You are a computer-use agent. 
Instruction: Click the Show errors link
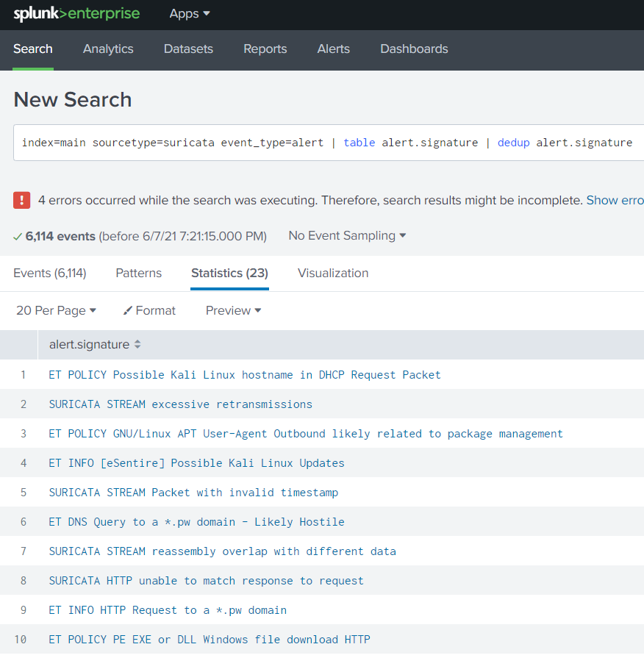615,200
